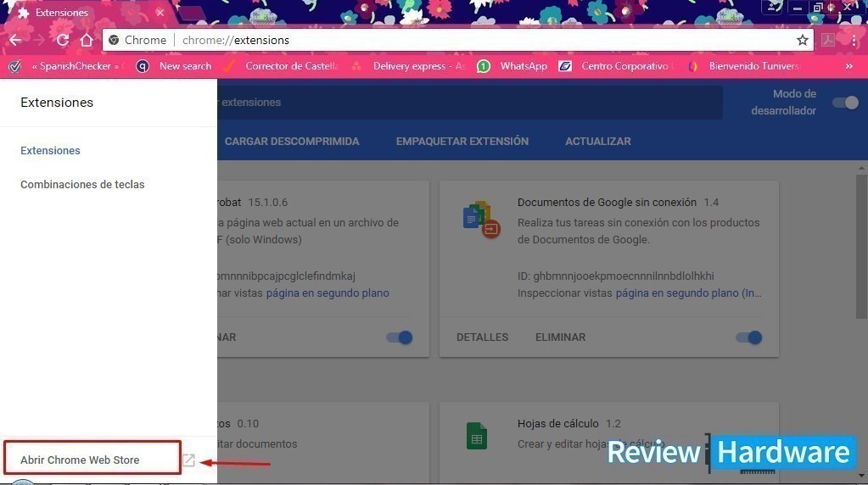This screenshot has width=868, height=485.
Task: Go back using the browser back arrow
Action: pyautogui.click(x=15, y=40)
